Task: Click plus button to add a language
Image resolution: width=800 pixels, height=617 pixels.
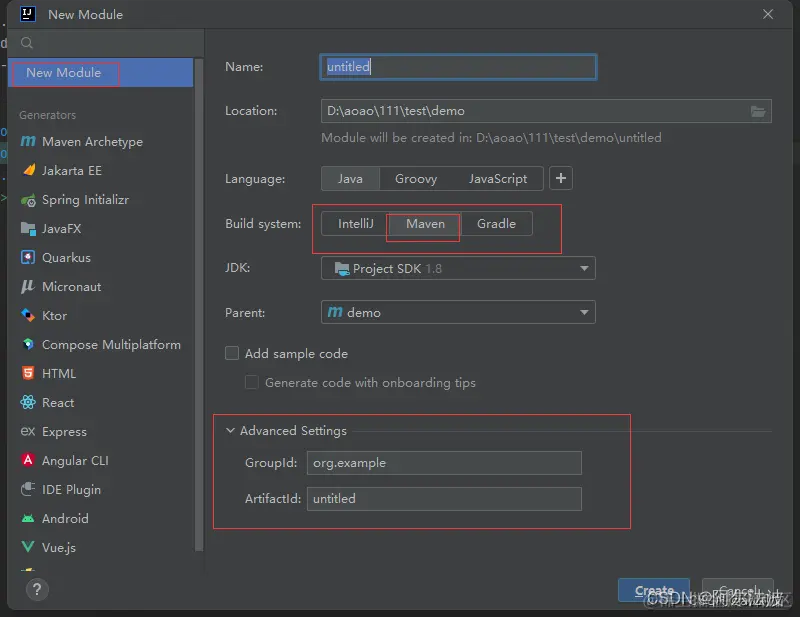Action: tap(561, 178)
